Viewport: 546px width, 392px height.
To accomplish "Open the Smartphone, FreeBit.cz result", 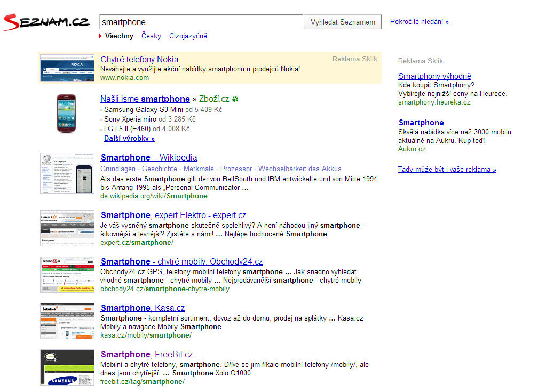I will pos(147,355).
